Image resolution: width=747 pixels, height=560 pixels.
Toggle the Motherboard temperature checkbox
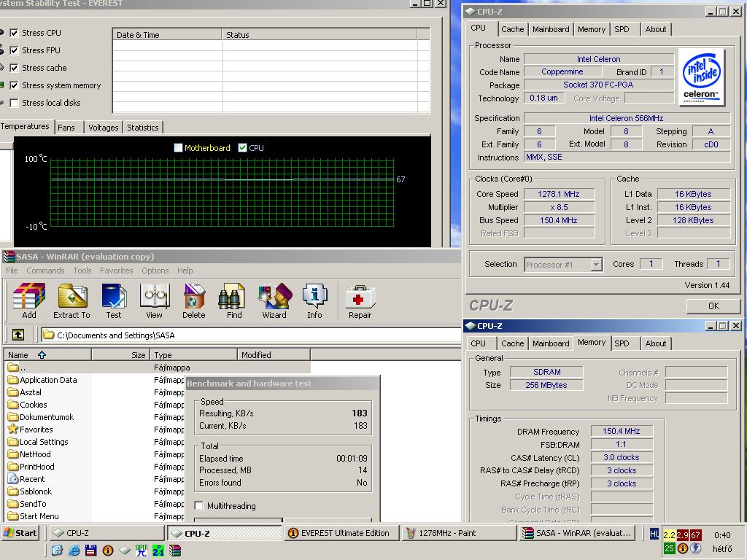tap(178, 147)
